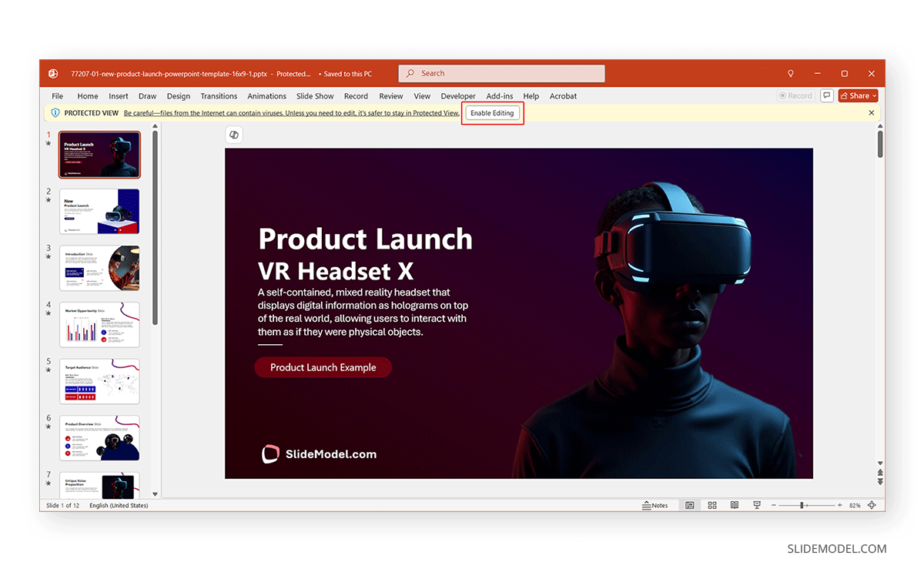Zoom out with the minus icon
The image size is (924, 572).
click(775, 505)
